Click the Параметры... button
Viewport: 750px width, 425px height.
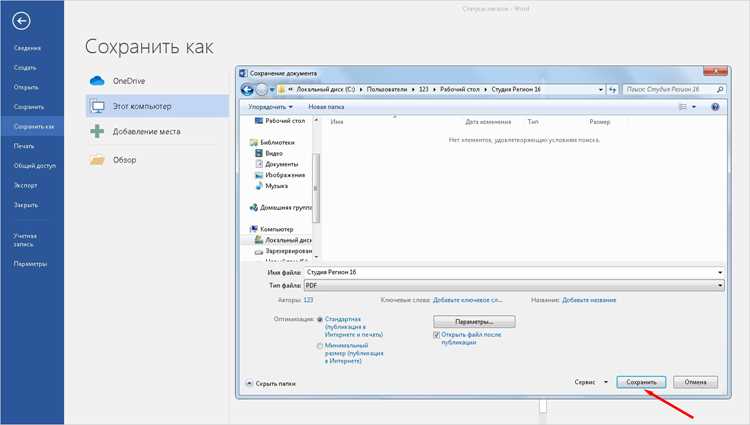click(474, 322)
